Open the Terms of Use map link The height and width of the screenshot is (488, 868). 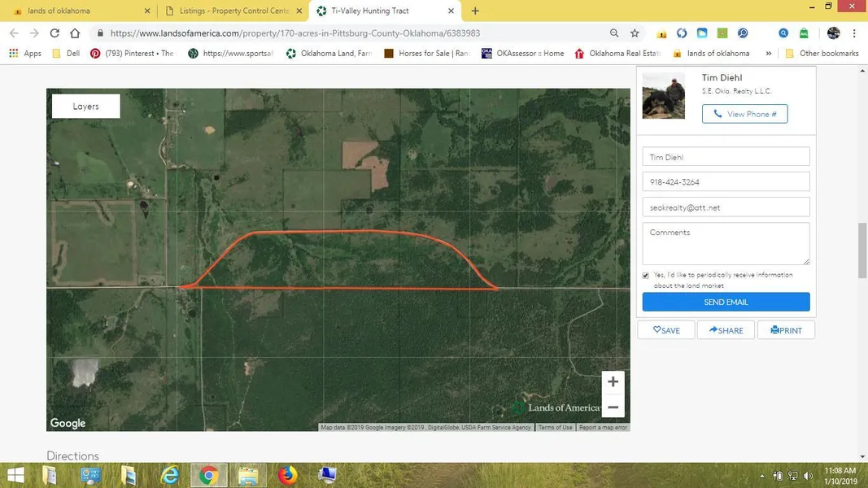[555, 427]
